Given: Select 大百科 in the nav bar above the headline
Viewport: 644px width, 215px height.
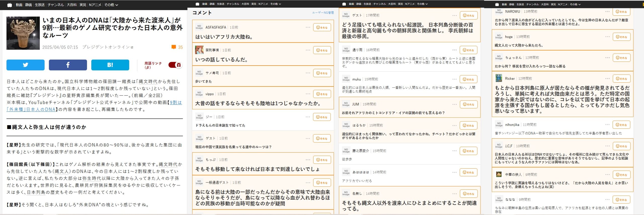Looking at the screenshot, I should pos(72,5).
